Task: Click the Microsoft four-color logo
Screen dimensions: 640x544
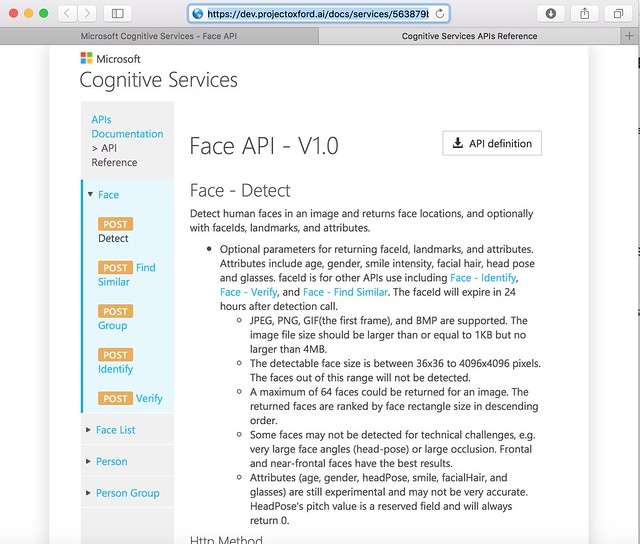Action: click(x=87, y=58)
